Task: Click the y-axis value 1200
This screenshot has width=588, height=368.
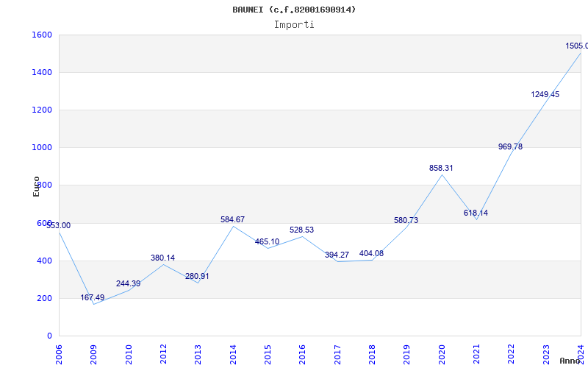Action: (42, 110)
